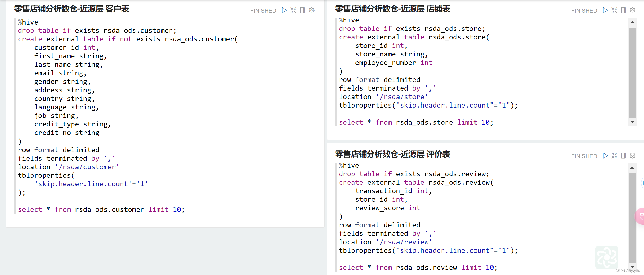644x275 pixels.
Task: Toggle output display of 客户表 paragraph
Action: coord(302,10)
